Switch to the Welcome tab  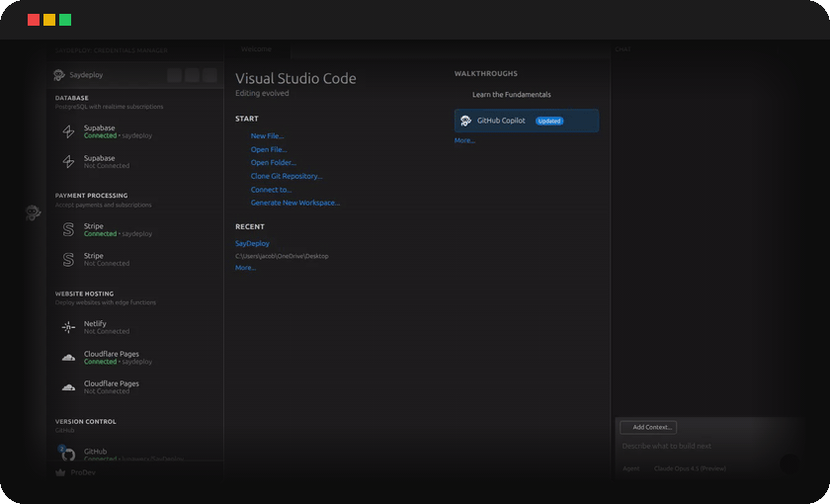click(256, 49)
